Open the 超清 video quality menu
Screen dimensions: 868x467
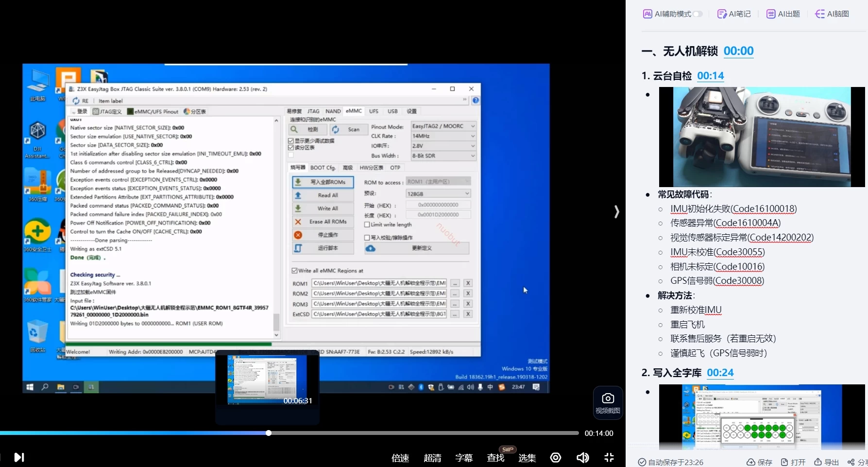click(x=432, y=458)
